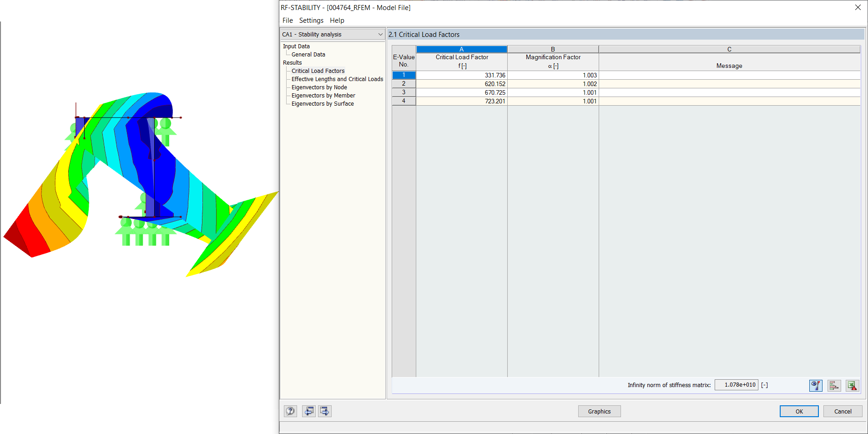Open the File menu
The image size is (868, 434).
coord(288,20)
